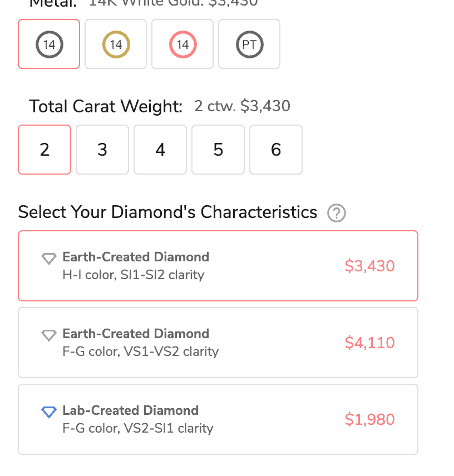454x476 pixels.
Task: Open diamond characteristics help question mark
Action: [337, 213]
